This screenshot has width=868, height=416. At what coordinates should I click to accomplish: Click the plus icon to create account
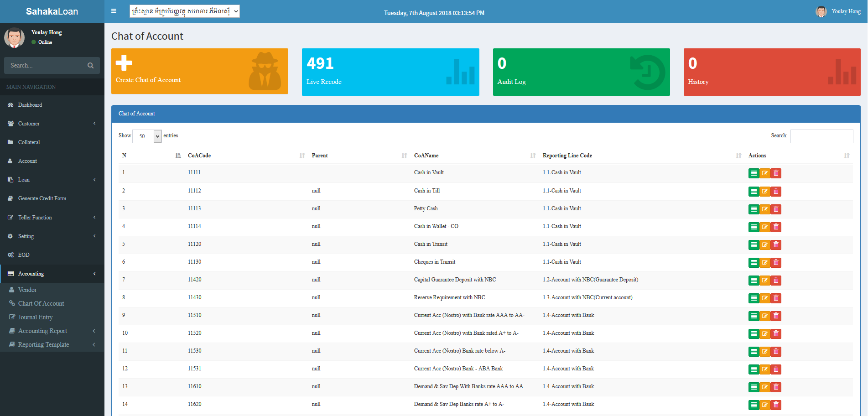pyautogui.click(x=124, y=63)
